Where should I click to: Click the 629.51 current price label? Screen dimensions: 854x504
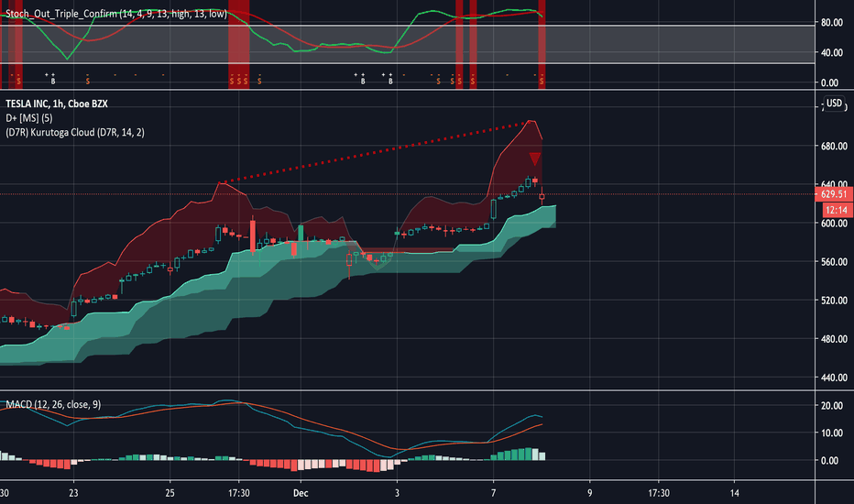pos(833,194)
